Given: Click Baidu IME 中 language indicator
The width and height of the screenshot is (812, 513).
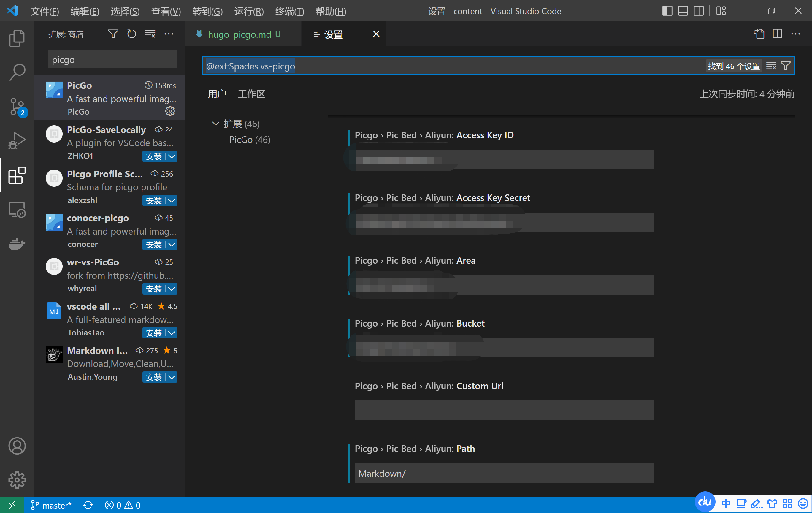Looking at the screenshot, I should coord(726,503).
